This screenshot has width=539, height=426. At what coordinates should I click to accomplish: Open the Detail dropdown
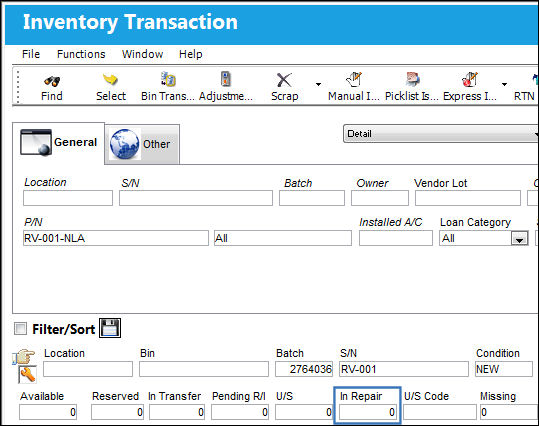click(x=441, y=134)
